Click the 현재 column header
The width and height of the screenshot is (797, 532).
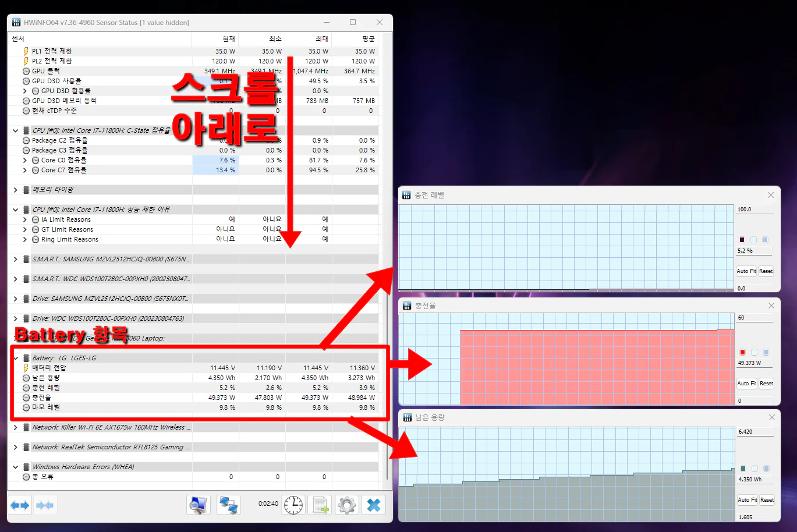(215, 39)
